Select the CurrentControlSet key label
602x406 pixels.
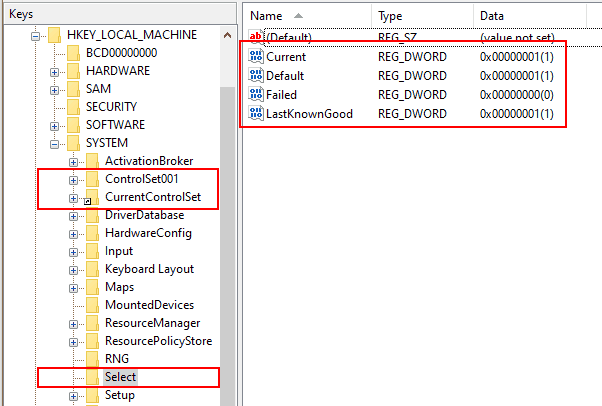coord(153,197)
